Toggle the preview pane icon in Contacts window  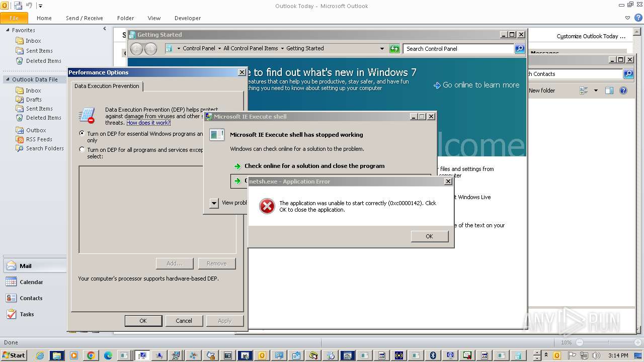pyautogui.click(x=609, y=90)
